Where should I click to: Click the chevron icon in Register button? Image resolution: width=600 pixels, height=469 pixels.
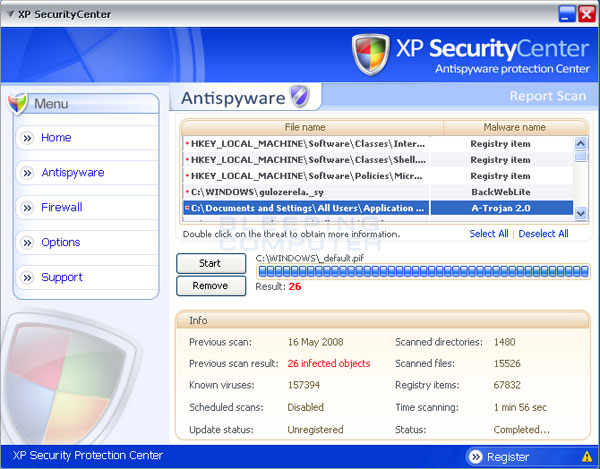point(476,456)
